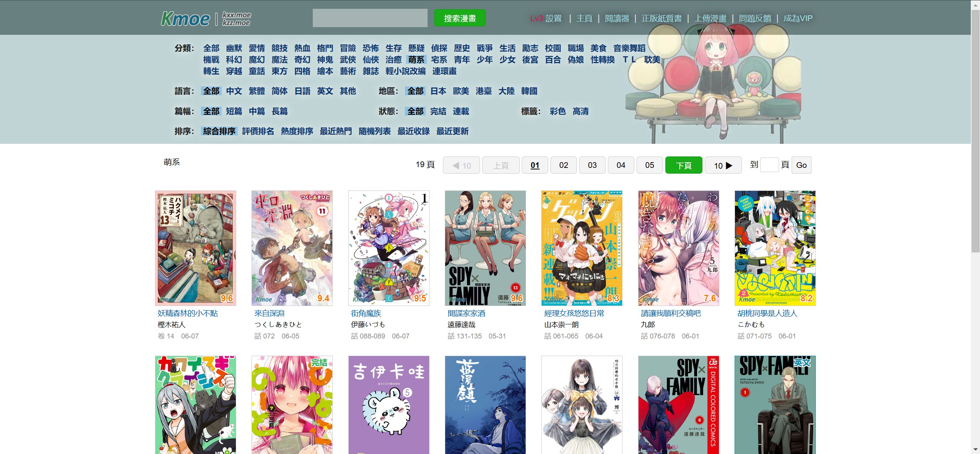Select the 音樂舞蹈 category filter
This screenshot has width=980, height=454.
coord(629,48)
